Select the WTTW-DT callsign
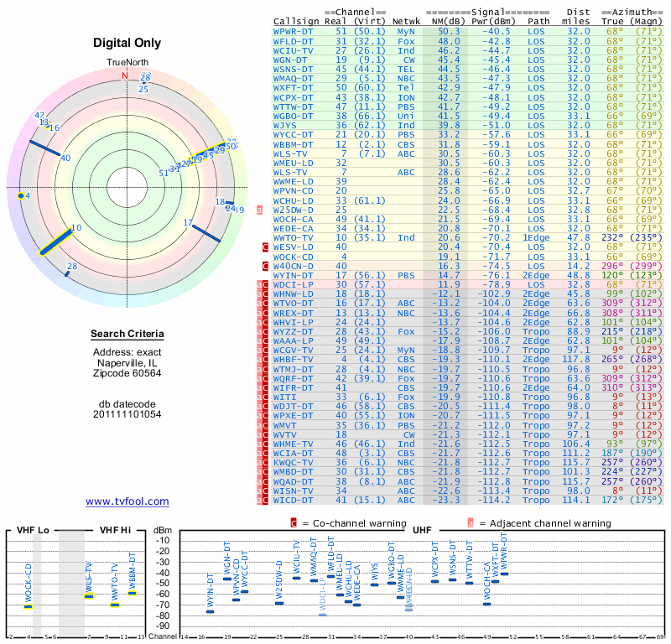671x644 pixels. point(293,107)
